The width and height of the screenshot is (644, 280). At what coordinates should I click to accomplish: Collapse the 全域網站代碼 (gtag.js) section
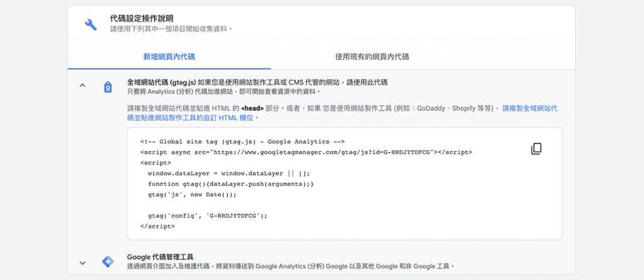click(82, 86)
